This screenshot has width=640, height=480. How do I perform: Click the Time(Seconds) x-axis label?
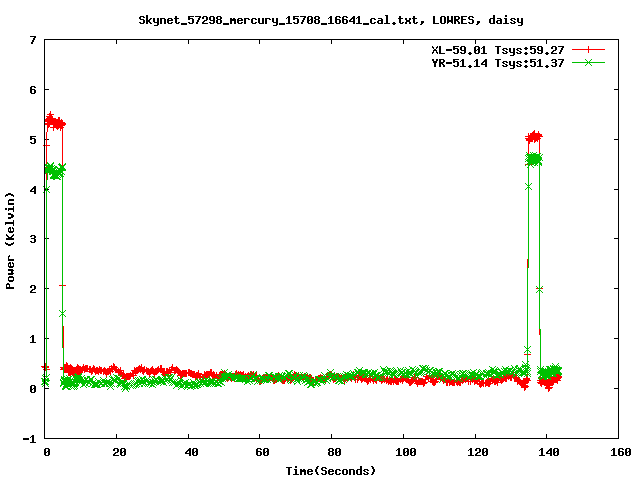(x=330, y=471)
